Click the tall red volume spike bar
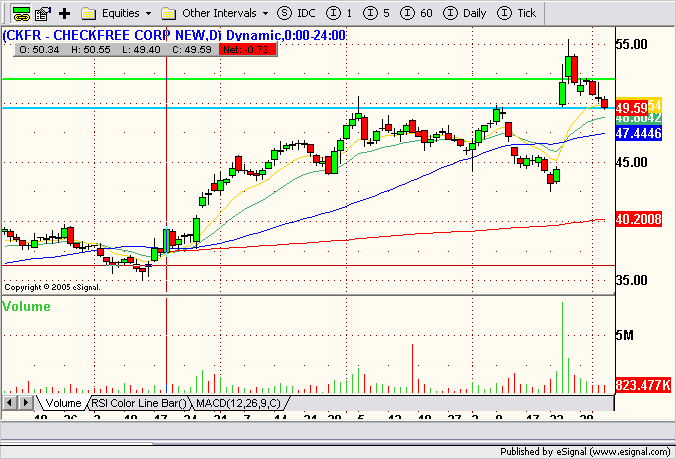This screenshot has width=676, height=459. pyautogui.click(x=412, y=368)
